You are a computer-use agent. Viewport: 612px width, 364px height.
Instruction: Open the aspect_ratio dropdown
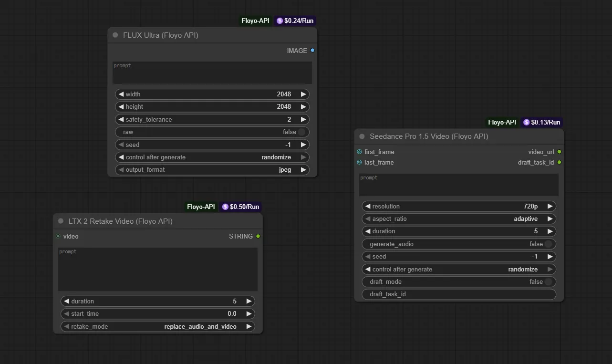pos(459,218)
